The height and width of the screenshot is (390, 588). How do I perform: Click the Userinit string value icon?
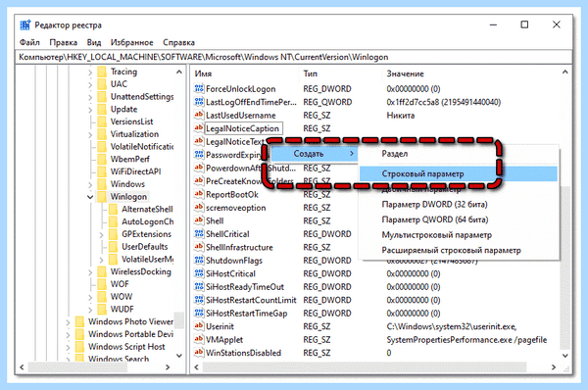point(199,326)
